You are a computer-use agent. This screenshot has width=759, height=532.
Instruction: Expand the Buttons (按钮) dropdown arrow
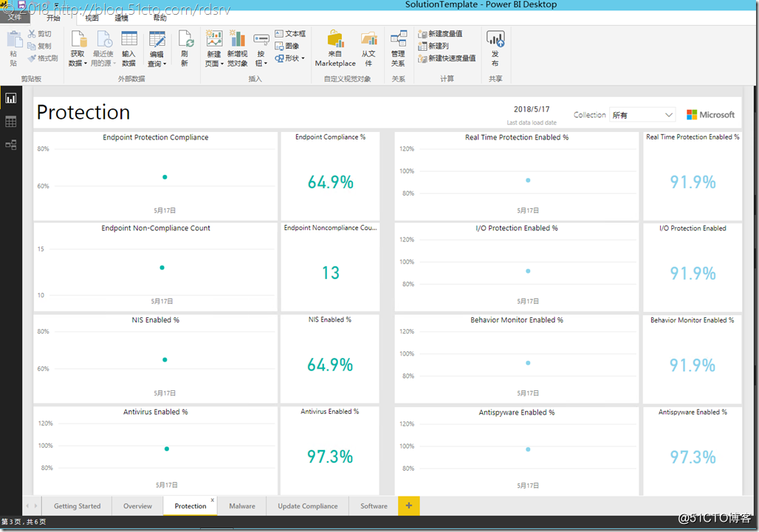[265, 63]
